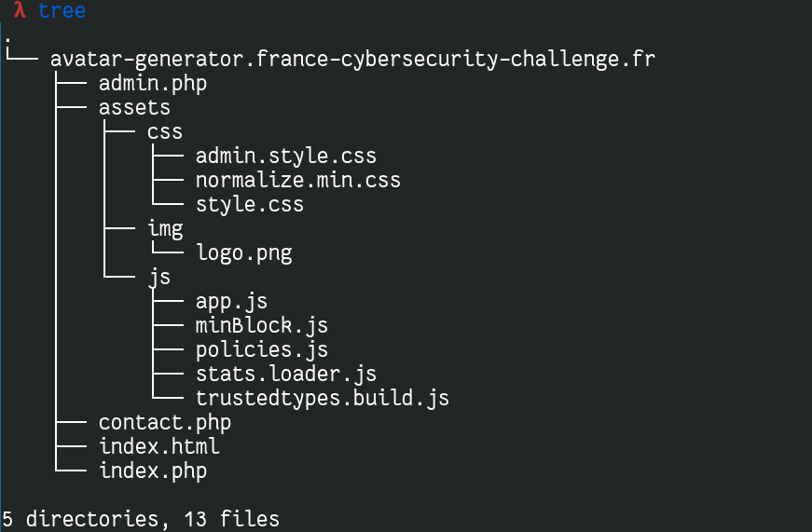The width and height of the screenshot is (812, 532).
Task: Click normalize.min.css file name
Action: pyautogui.click(x=298, y=180)
